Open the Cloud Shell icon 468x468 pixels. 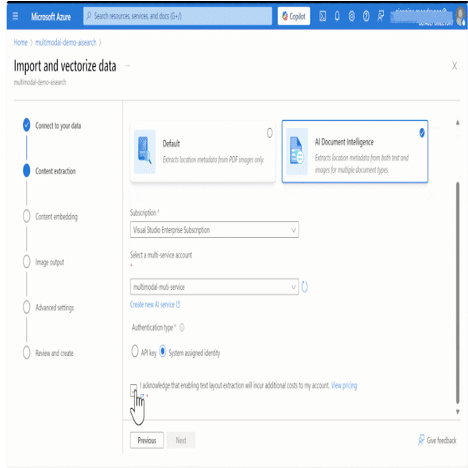[x=322, y=16]
